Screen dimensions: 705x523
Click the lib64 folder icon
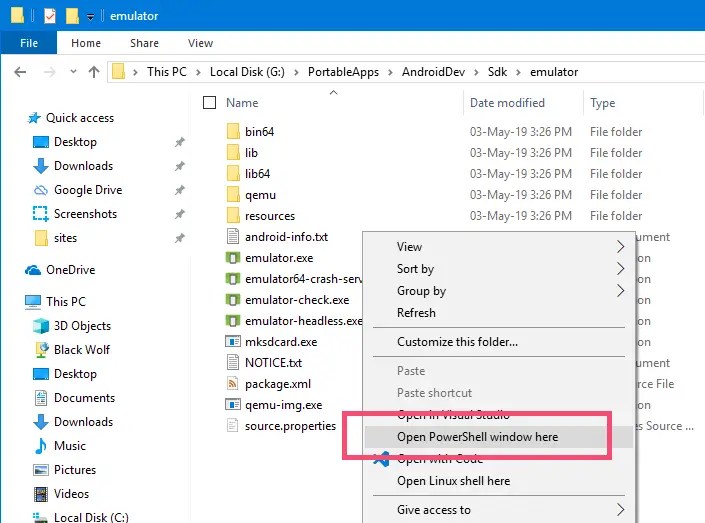(233, 174)
